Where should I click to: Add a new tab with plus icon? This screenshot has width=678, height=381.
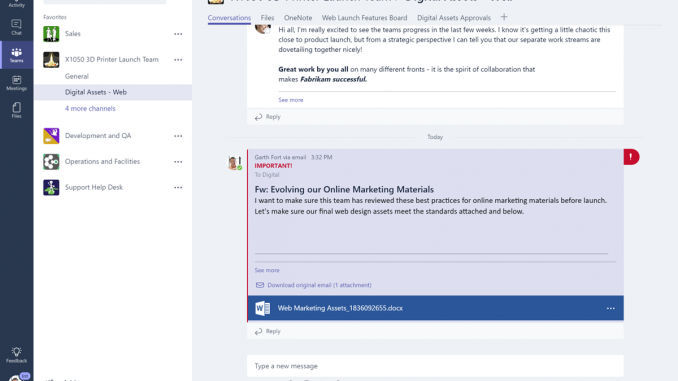pyautogui.click(x=504, y=17)
